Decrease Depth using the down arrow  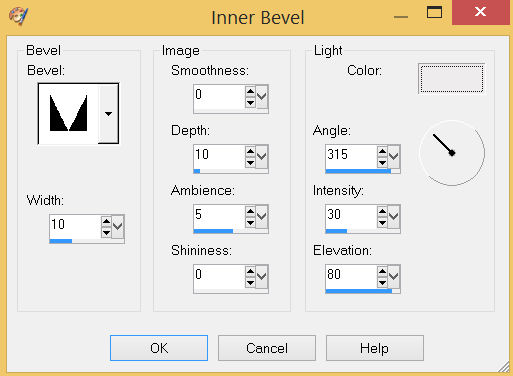click(x=250, y=162)
